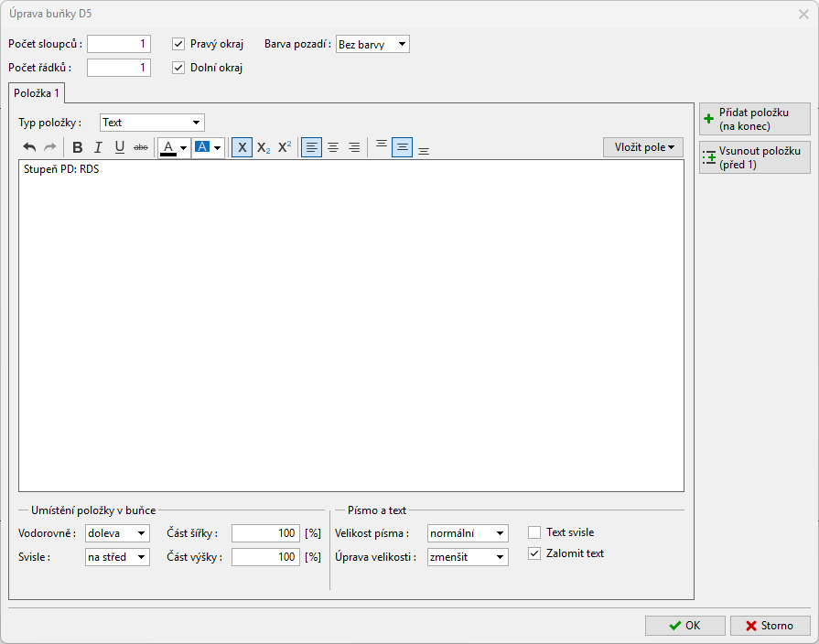
Task: Align text vertically to bottom
Action: click(x=424, y=147)
